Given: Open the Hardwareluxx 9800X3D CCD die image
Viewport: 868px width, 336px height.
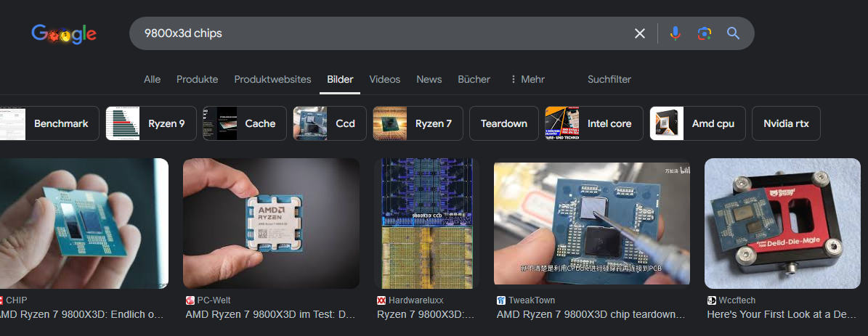Looking at the screenshot, I should tap(427, 224).
